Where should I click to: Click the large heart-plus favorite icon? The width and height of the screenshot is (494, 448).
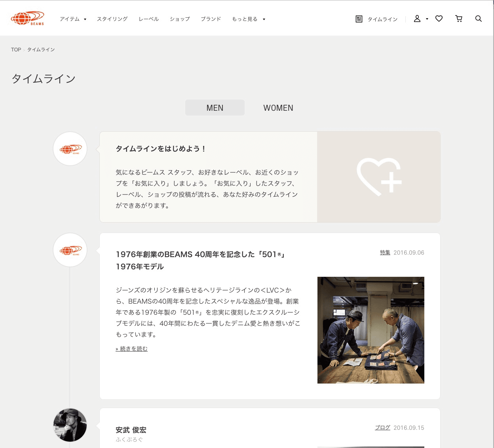(x=379, y=177)
